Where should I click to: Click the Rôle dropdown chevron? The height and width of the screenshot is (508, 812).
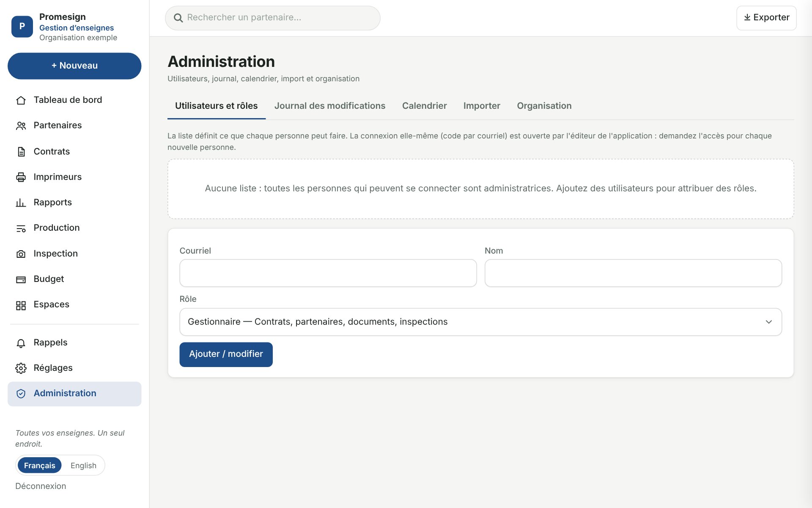coord(768,322)
